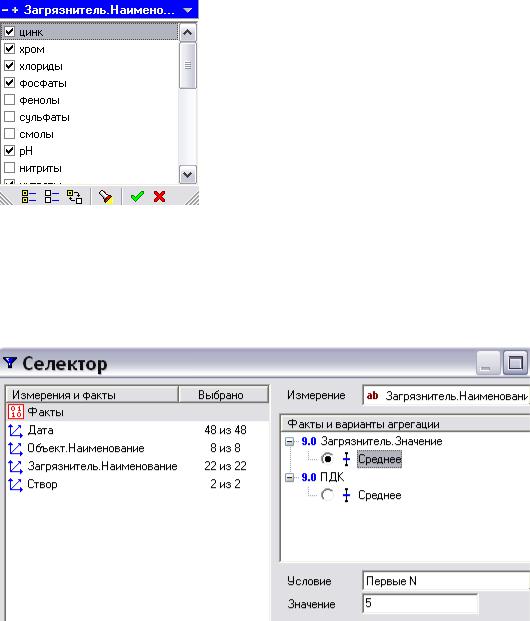Click the axis icon beside Дата
The height and width of the screenshot is (621, 530).
15,431
